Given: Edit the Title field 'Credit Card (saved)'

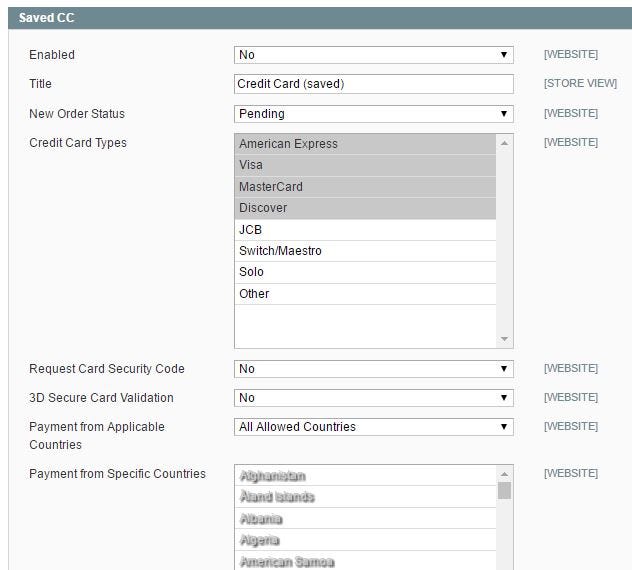Looking at the screenshot, I should point(374,84).
